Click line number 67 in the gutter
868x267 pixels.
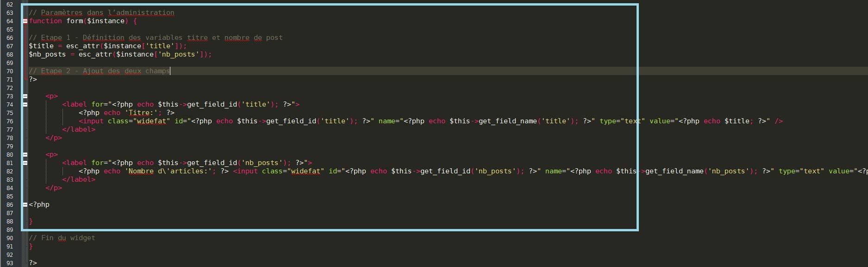(x=10, y=46)
